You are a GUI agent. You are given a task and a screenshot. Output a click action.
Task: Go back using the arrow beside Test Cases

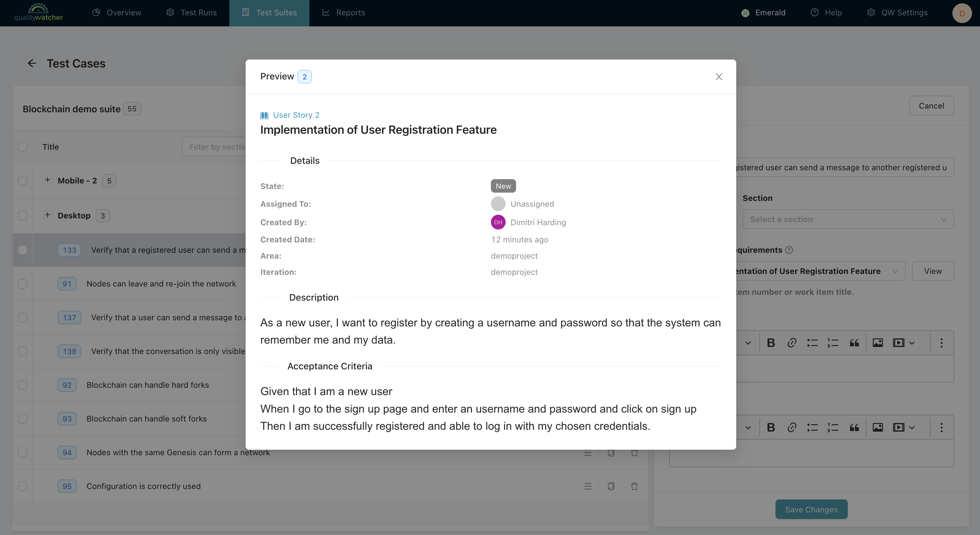[32, 63]
